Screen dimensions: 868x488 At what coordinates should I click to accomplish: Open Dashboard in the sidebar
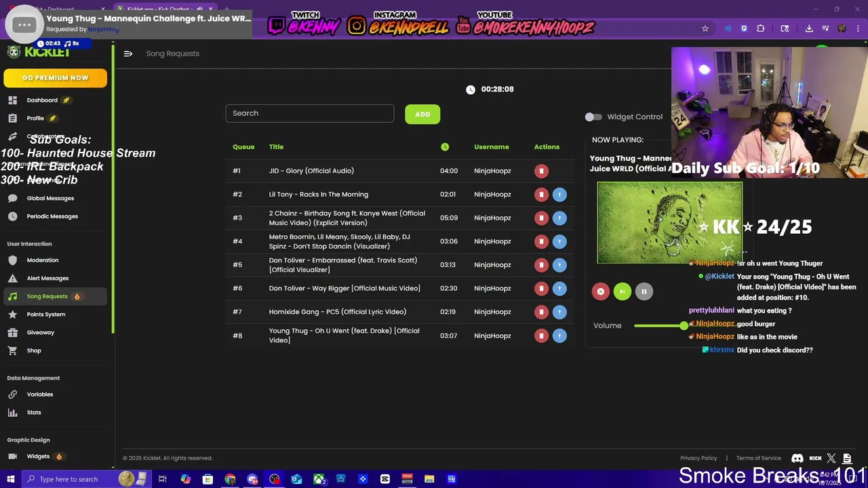(56, 100)
